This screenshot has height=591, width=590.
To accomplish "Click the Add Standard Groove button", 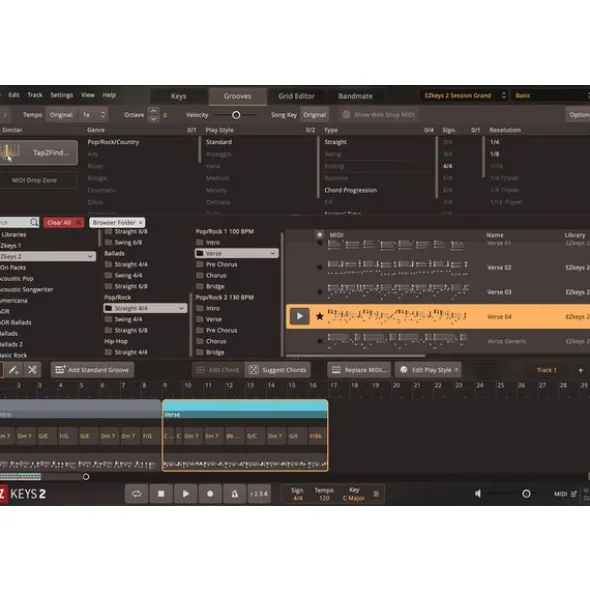I will coord(93,370).
